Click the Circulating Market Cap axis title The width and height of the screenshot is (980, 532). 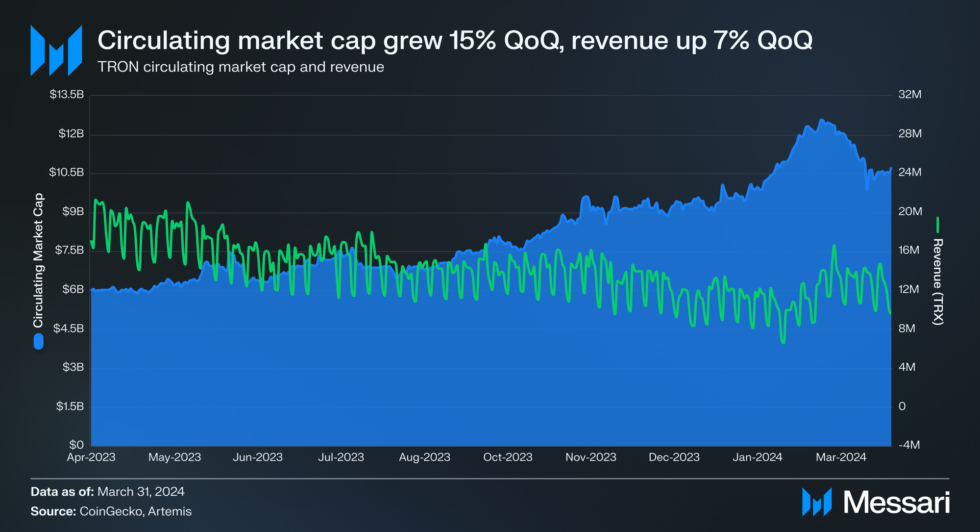click(x=38, y=260)
